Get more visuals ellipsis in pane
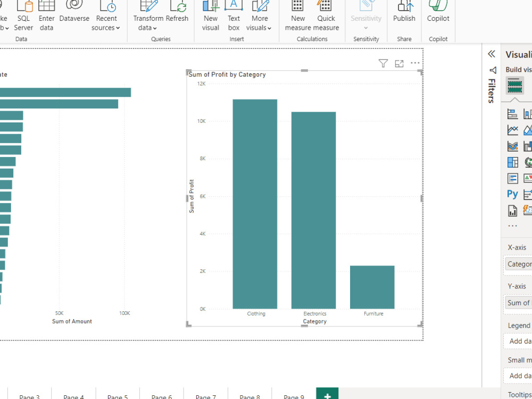 click(x=512, y=226)
